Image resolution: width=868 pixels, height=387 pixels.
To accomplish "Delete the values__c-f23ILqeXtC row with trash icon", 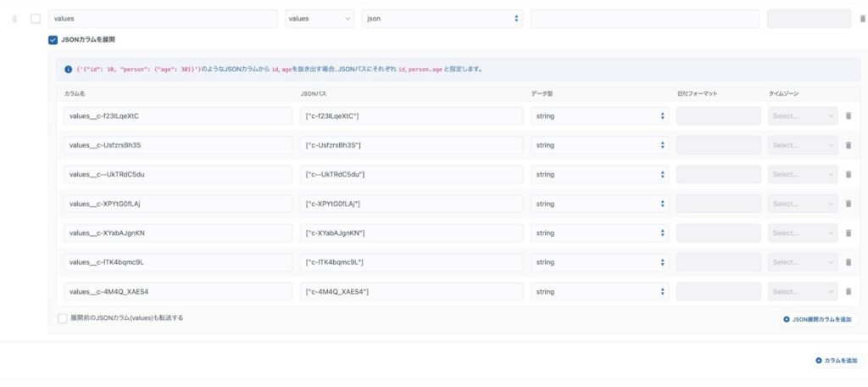I will [x=849, y=116].
